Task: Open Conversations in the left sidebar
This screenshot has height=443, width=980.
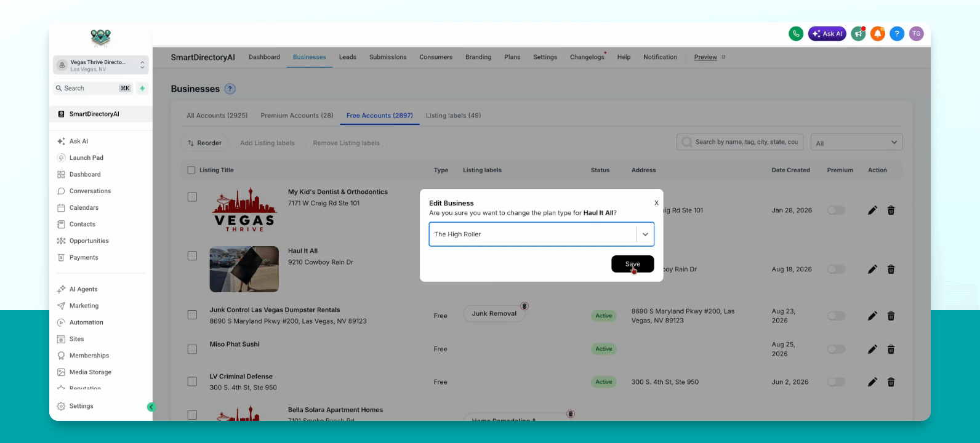Action: coord(90,191)
